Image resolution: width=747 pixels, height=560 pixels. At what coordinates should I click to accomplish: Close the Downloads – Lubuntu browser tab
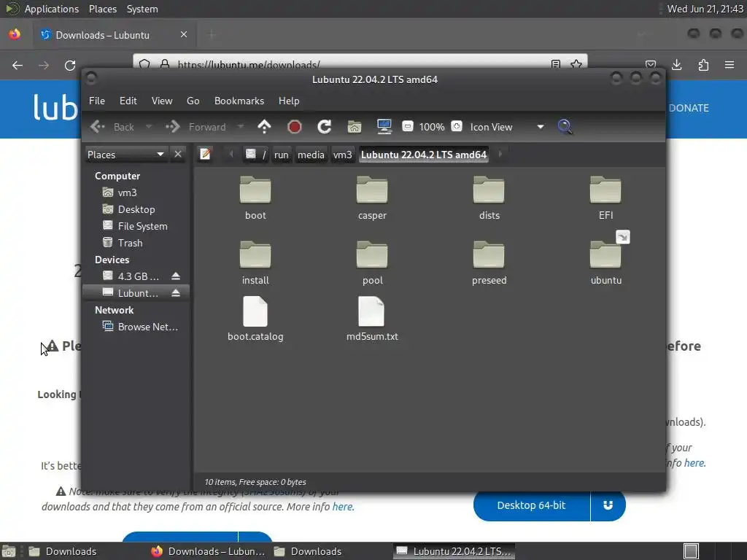(x=184, y=34)
